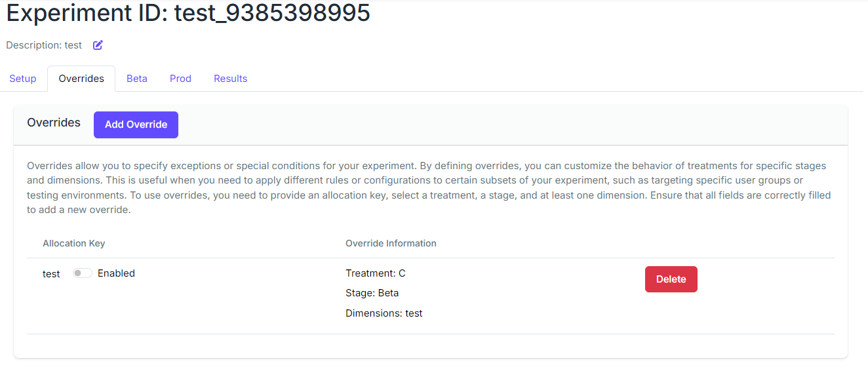Image resolution: width=868 pixels, height=373 pixels.
Task: Click the 'Treatment: C' line
Action: [x=376, y=273]
